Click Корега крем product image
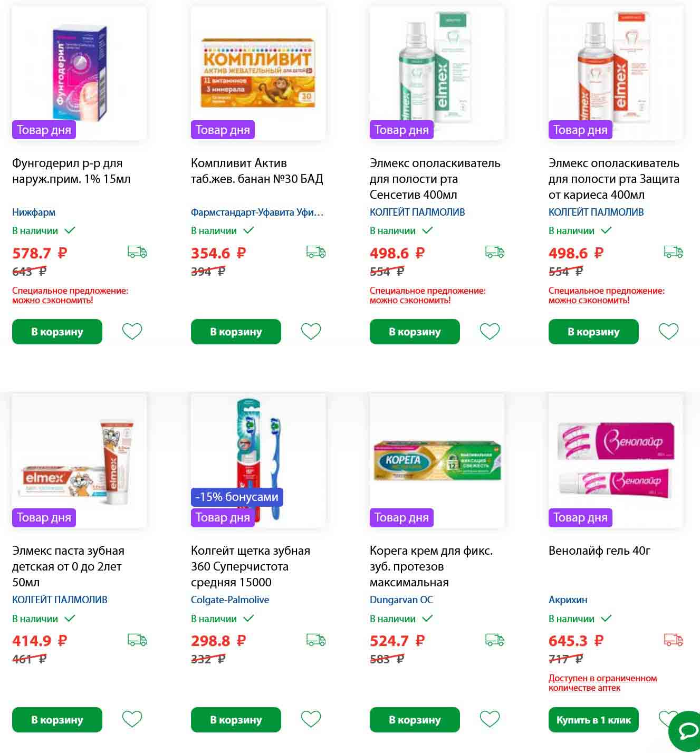 point(437,460)
